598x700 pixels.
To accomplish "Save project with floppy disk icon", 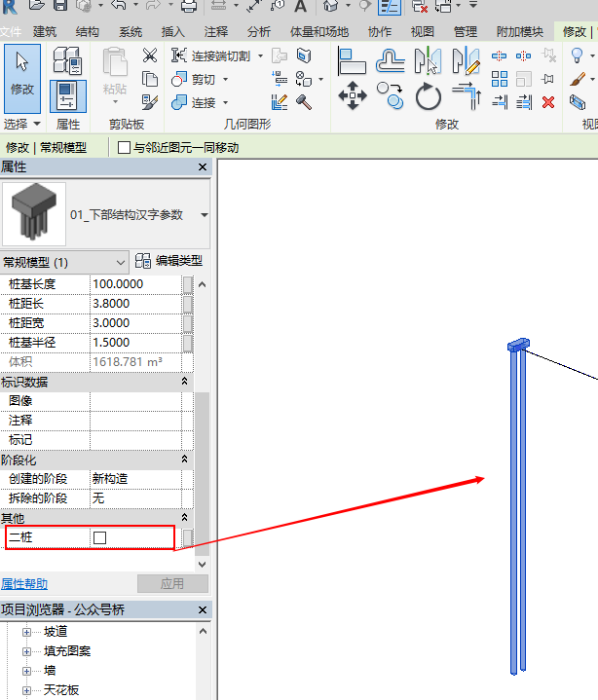I will pos(60,6).
